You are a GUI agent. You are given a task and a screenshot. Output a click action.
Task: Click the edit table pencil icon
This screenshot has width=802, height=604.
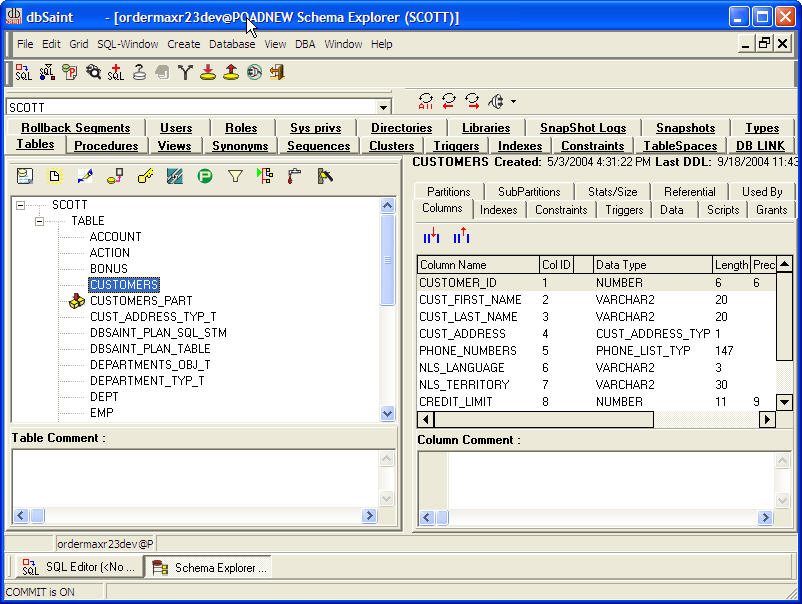85,176
